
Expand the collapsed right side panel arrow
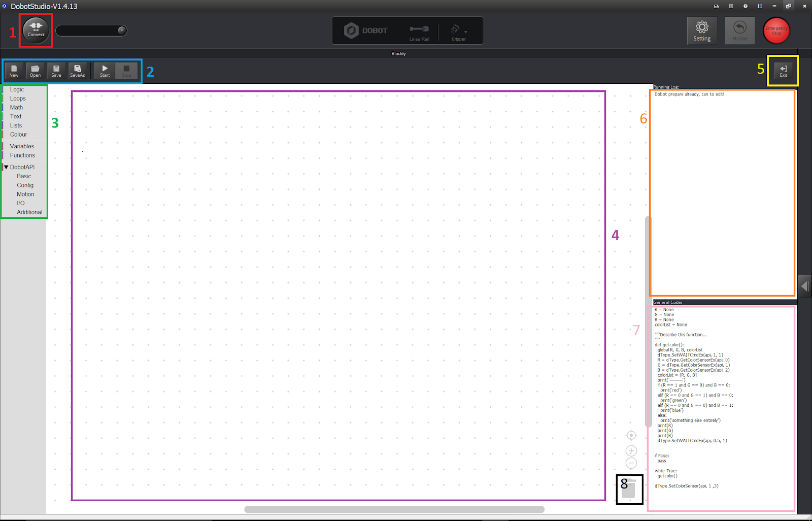tap(804, 286)
